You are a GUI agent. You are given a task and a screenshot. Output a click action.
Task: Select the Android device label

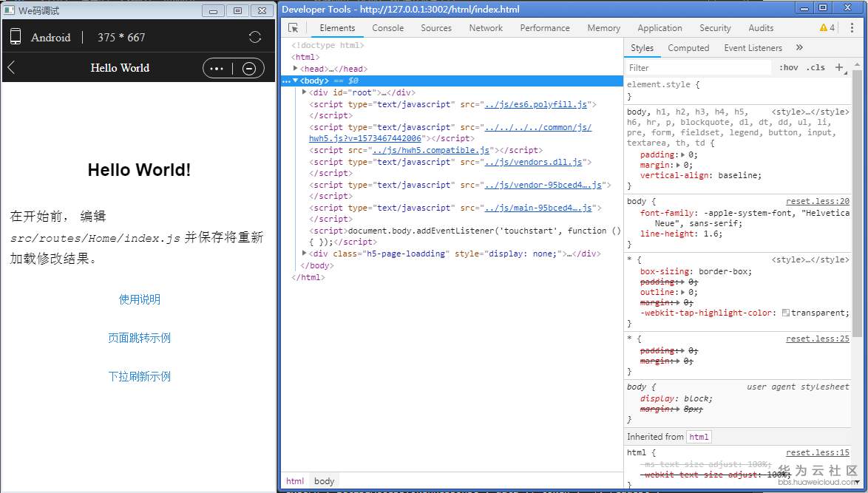50,37
